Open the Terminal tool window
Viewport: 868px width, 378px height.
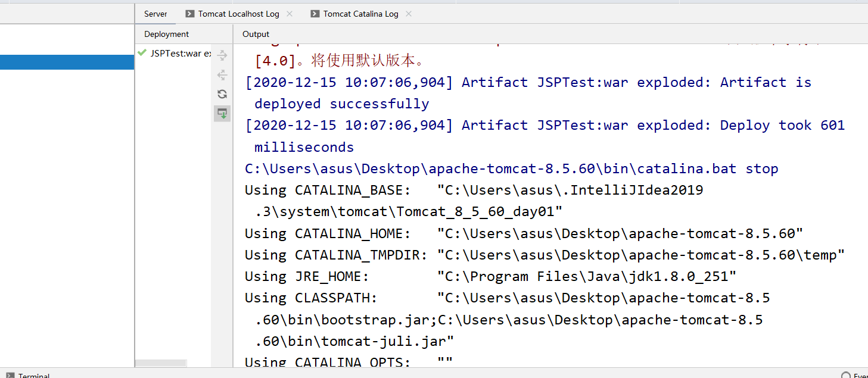pos(27,374)
